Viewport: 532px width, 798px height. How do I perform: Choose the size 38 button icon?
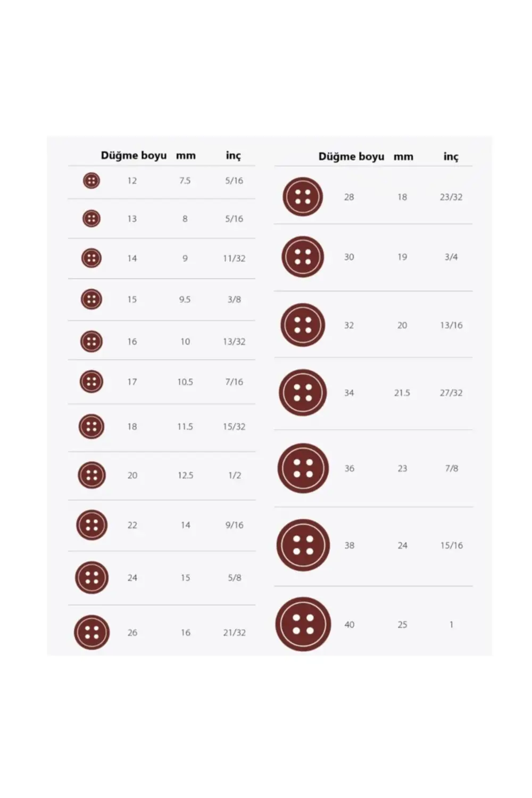click(303, 545)
